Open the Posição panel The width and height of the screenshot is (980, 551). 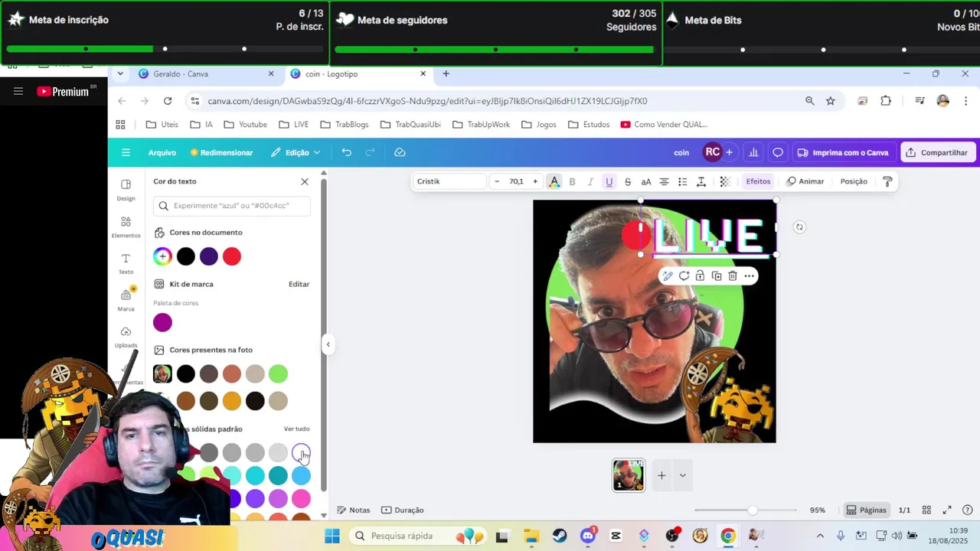(854, 181)
